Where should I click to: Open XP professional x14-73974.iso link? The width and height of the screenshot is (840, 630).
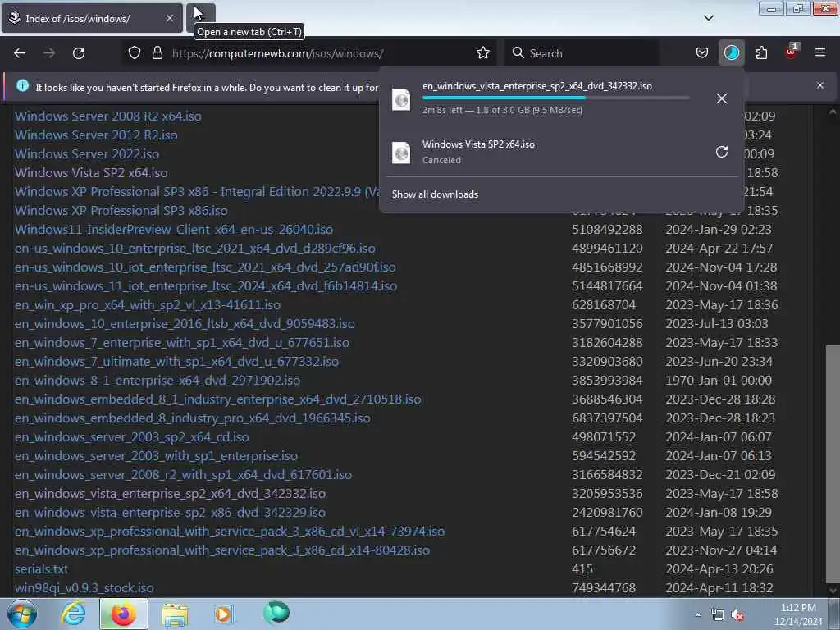pyautogui.click(x=230, y=532)
